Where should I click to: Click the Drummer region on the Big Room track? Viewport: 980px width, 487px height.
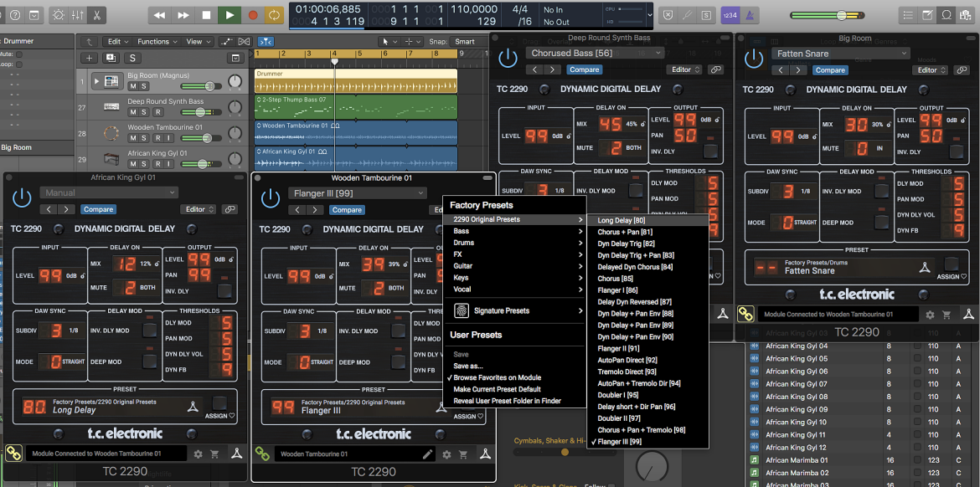point(356,81)
